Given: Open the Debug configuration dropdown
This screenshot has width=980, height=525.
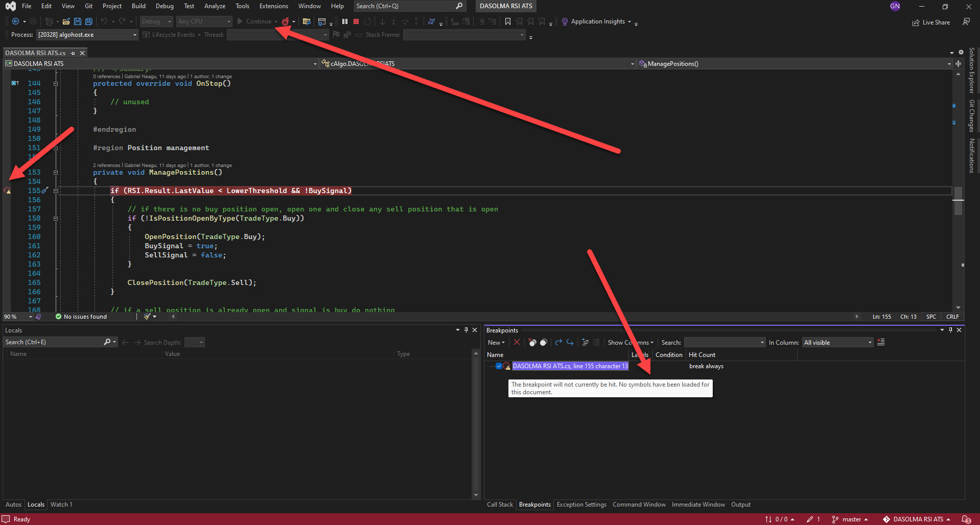Looking at the screenshot, I should [x=156, y=21].
